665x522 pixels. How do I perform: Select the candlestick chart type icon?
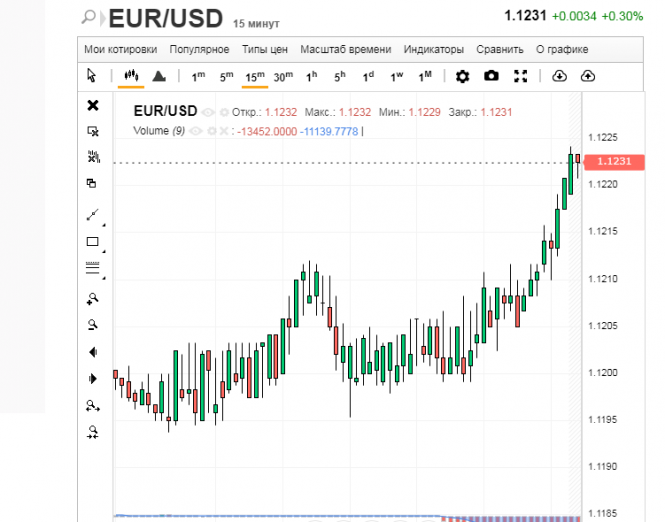tap(131, 76)
